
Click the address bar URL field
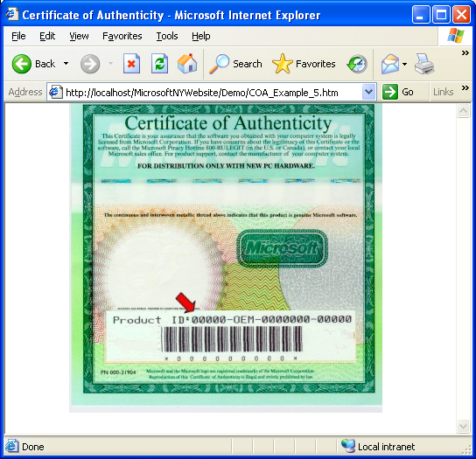(212, 92)
